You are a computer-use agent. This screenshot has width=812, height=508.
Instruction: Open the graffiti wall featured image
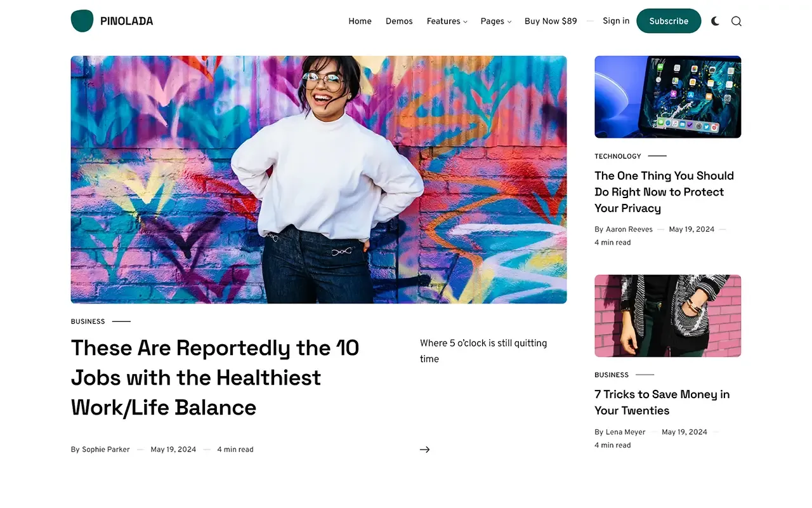tap(318, 180)
